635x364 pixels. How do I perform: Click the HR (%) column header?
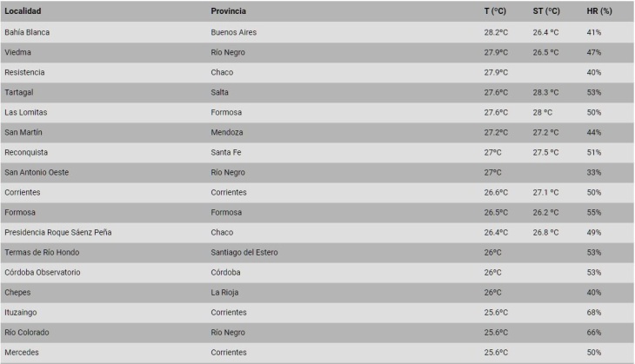(x=599, y=11)
